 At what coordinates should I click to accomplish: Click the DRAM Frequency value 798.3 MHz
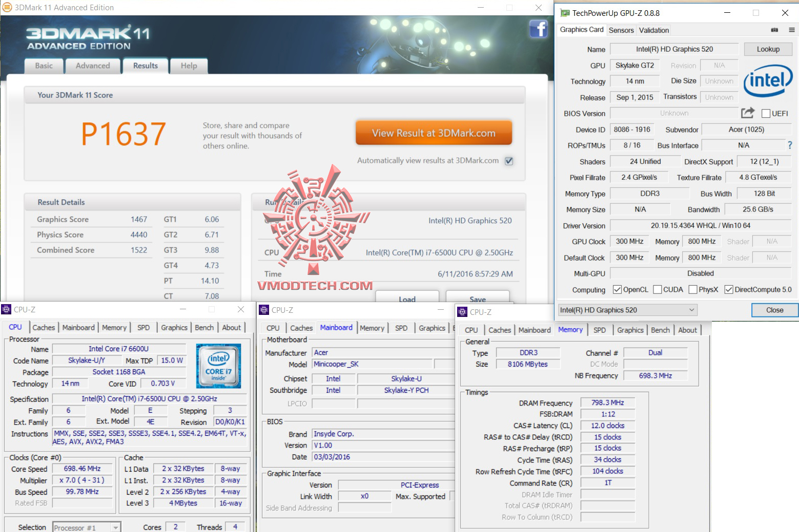tap(608, 402)
